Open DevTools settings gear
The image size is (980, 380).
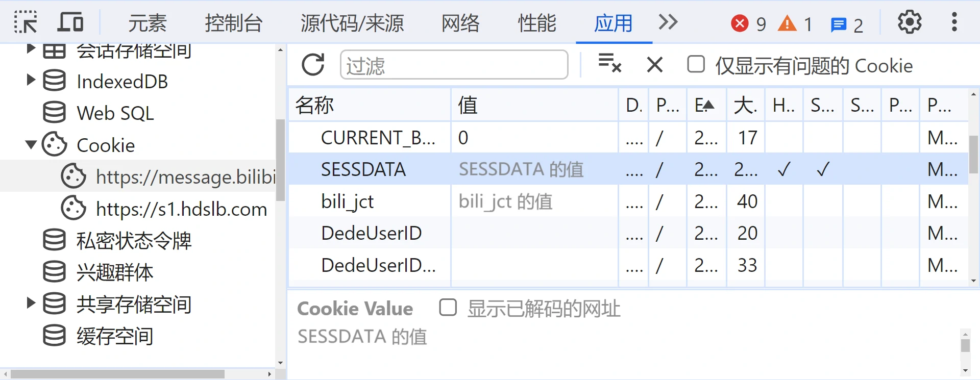(909, 21)
